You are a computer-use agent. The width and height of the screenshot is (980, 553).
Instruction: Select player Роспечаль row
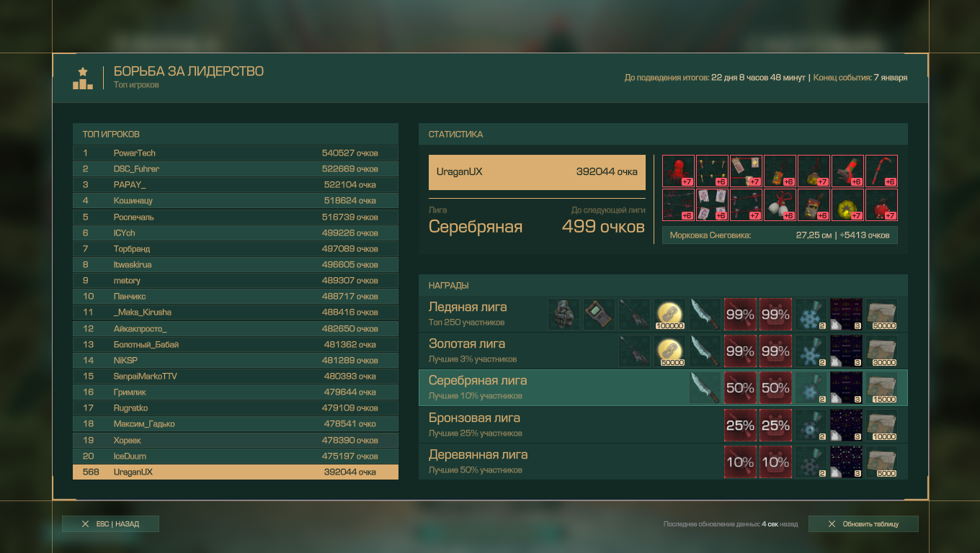236,217
